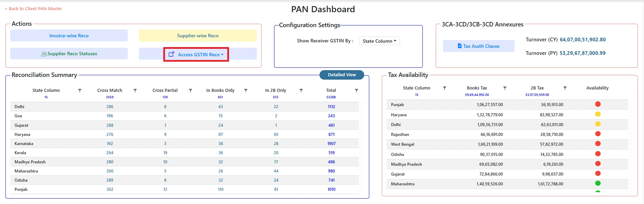Click Odisha 2B Tax 14,32,785.00
This screenshot has width=644, height=204.
[x=552, y=155]
